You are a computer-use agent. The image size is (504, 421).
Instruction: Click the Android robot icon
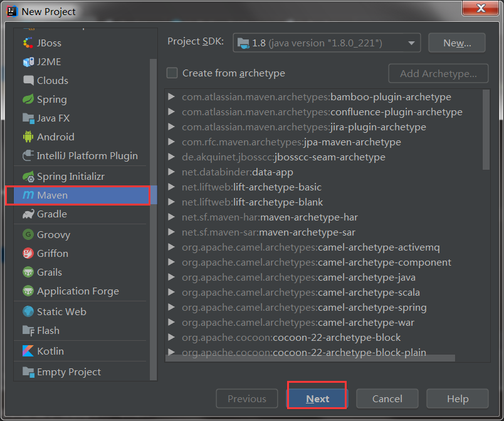[x=28, y=137]
